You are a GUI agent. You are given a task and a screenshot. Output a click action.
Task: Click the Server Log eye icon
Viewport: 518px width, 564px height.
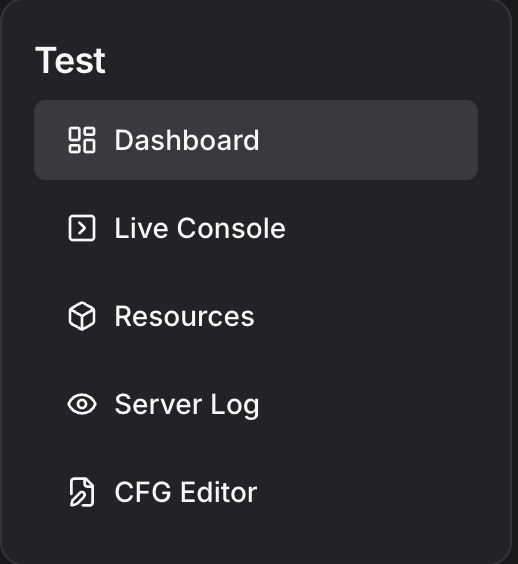point(82,404)
